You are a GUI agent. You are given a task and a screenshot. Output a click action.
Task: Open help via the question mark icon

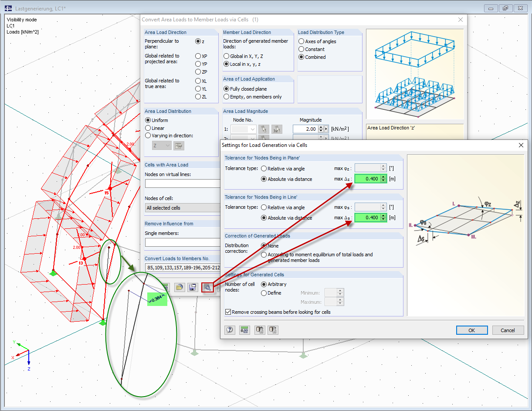pos(230,330)
